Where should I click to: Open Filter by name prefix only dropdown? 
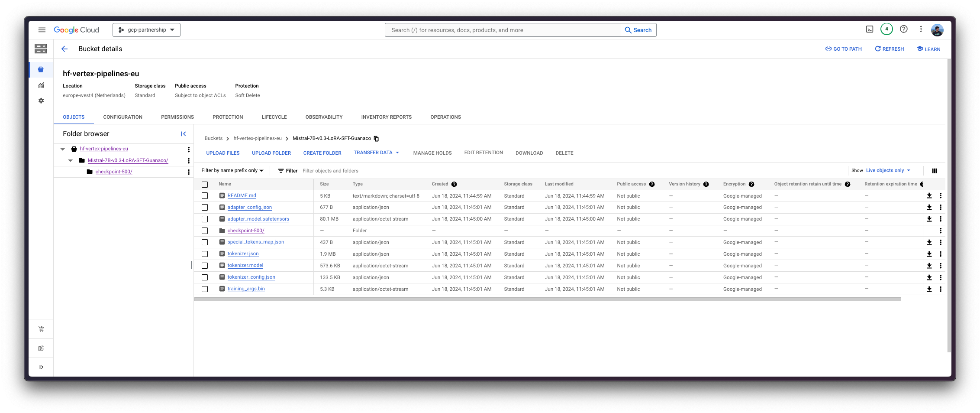click(x=232, y=171)
